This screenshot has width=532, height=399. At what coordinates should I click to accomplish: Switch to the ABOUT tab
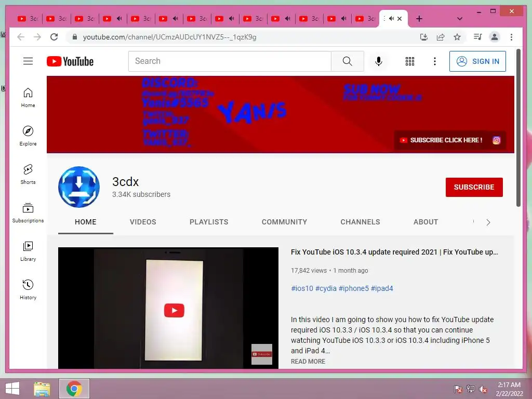425,222
